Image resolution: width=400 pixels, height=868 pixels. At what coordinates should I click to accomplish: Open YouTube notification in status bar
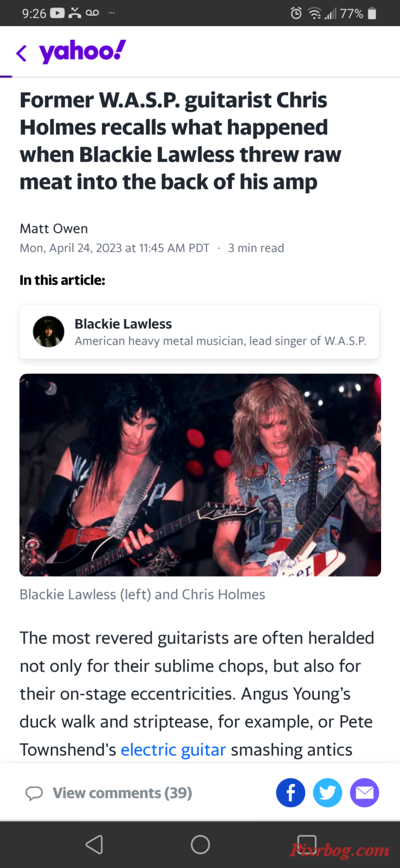pyautogui.click(x=57, y=13)
